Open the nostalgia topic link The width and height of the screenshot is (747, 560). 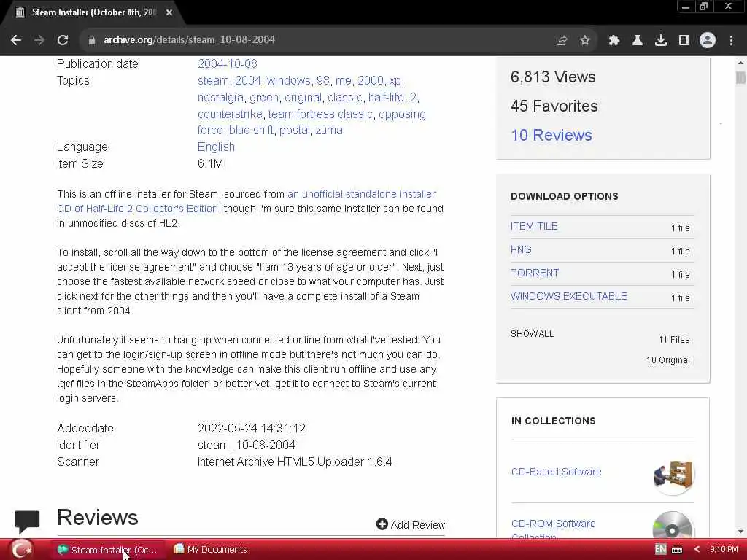(x=220, y=97)
